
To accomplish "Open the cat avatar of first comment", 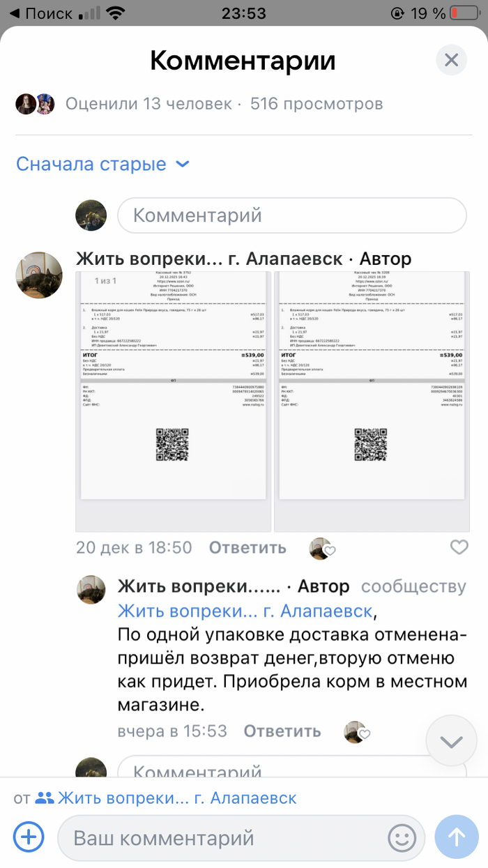I will click(39, 275).
